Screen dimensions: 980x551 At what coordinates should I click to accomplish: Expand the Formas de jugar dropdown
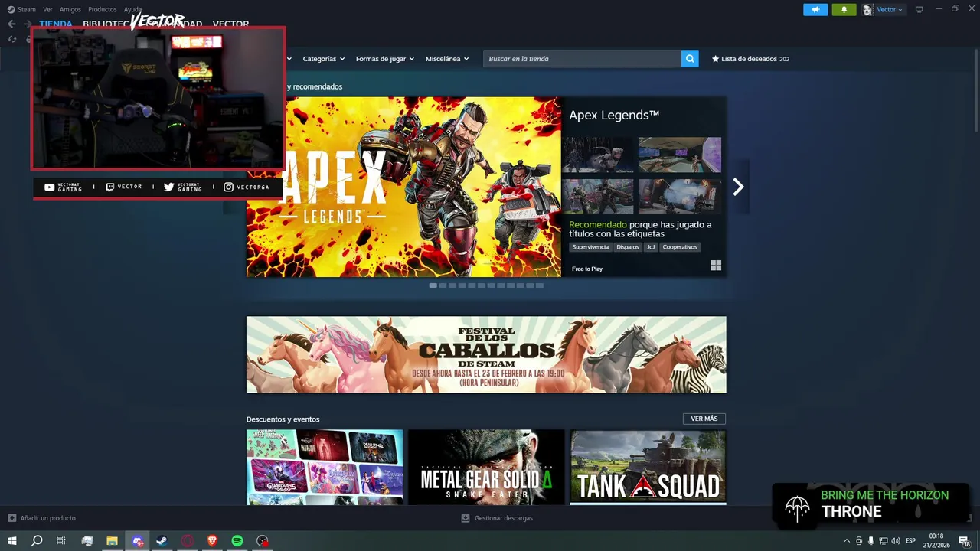point(384,59)
